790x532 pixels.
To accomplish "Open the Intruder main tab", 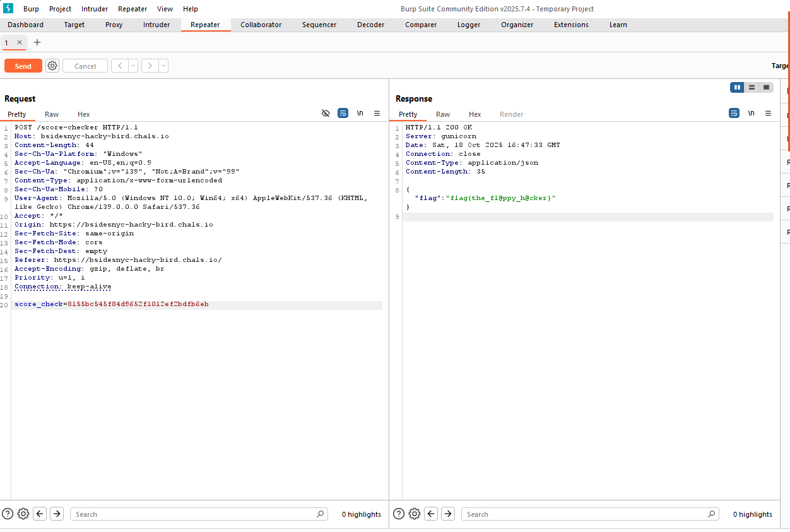I will point(156,25).
